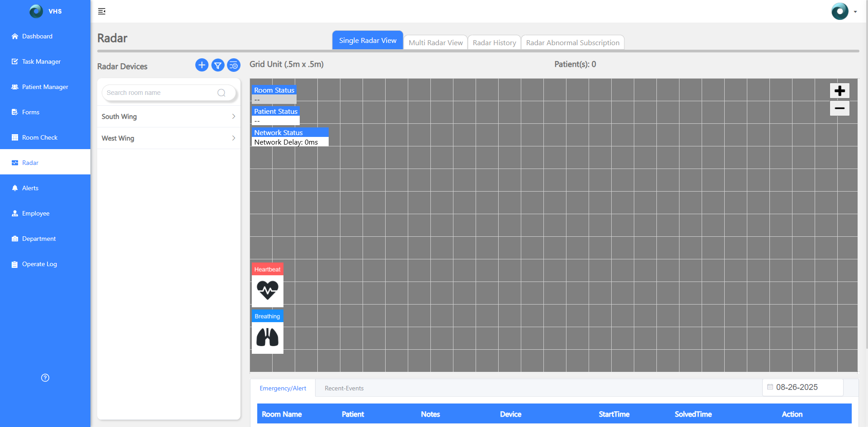The height and width of the screenshot is (427, 868).
Task: Open the help question mark icon
Action: 45,378
